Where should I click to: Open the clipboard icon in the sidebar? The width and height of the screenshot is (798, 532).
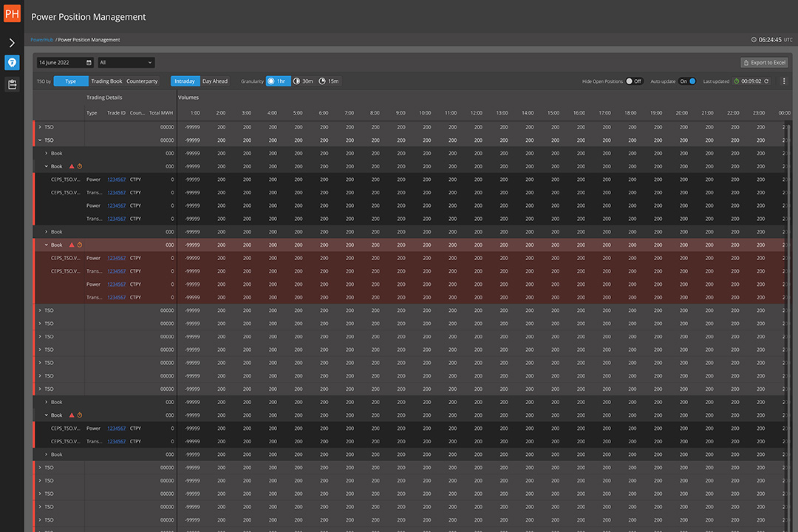[x=12, y=84]
